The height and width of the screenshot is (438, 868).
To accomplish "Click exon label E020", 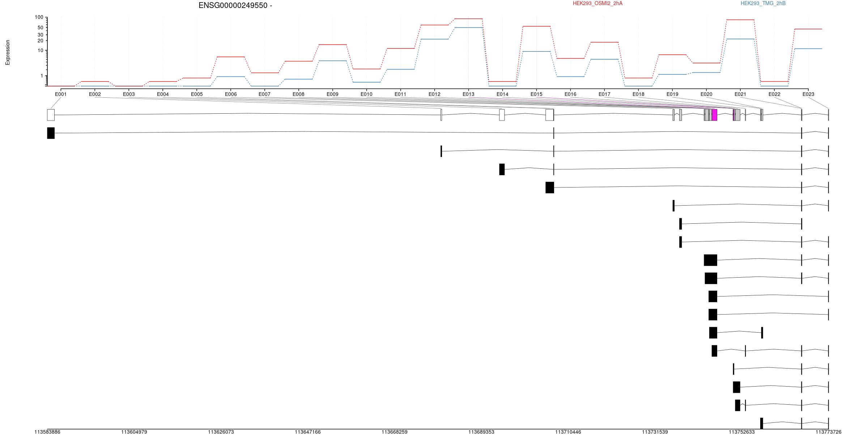I will point(706,94).
